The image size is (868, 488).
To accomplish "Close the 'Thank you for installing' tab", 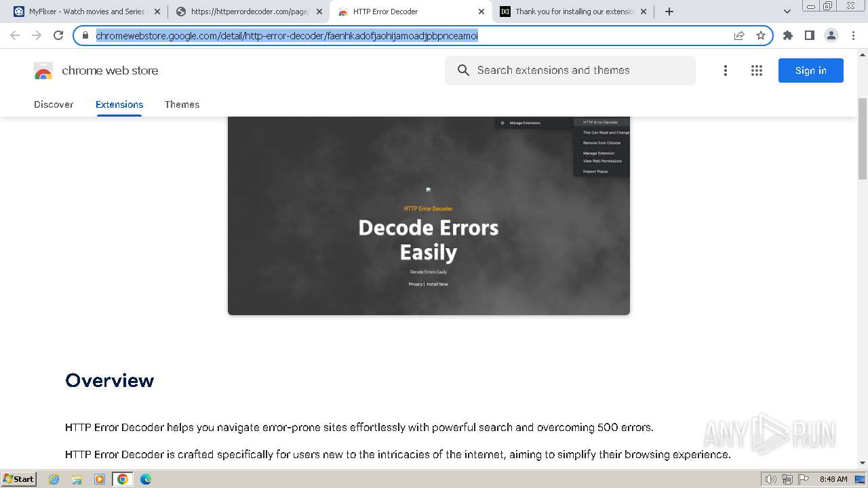I will [644, 12].
